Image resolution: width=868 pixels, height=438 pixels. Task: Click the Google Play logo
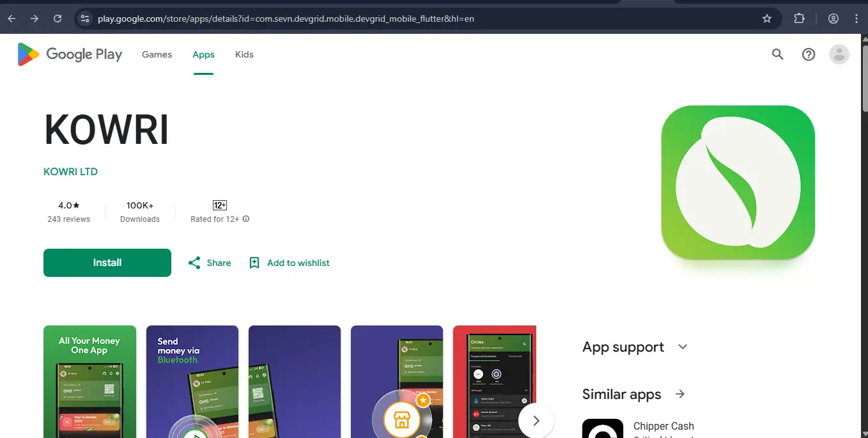(70, 54)
